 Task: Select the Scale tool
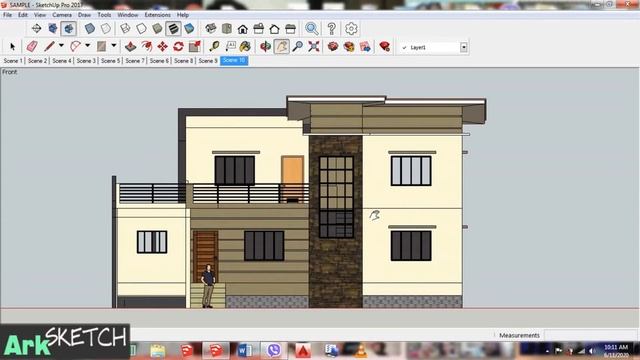[x=195, y=47]
